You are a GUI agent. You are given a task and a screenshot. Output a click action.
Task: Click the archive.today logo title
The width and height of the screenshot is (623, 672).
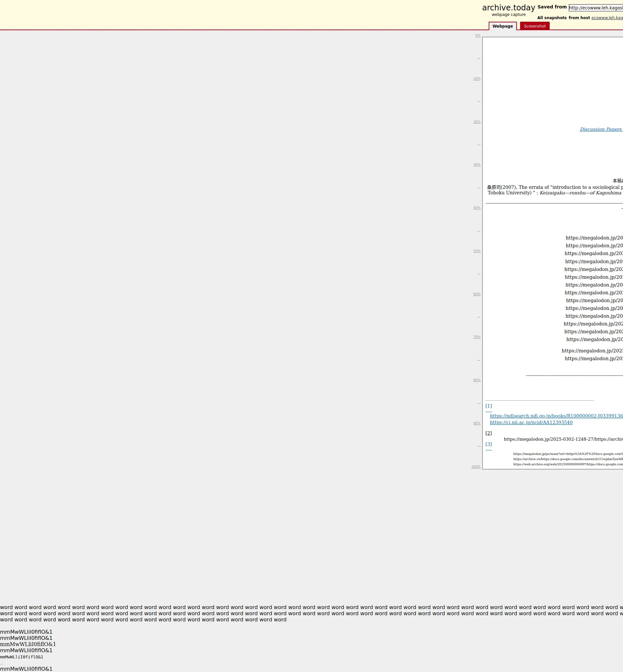(508, 8)
